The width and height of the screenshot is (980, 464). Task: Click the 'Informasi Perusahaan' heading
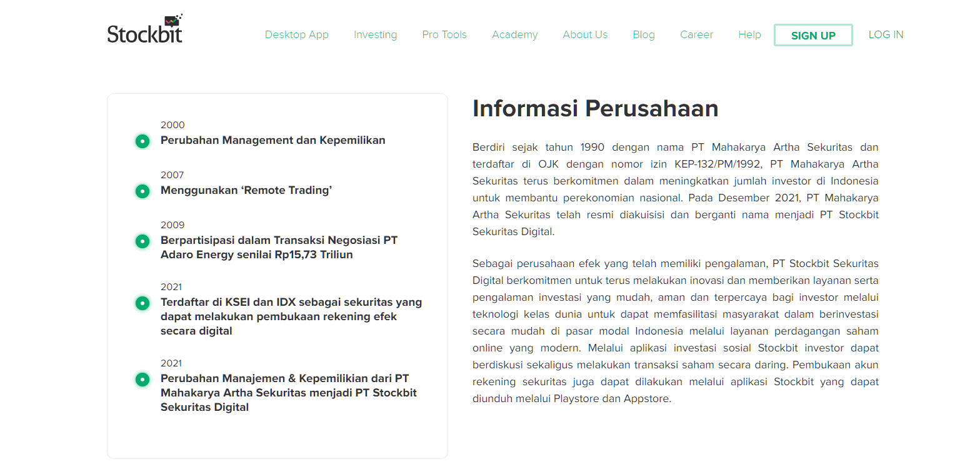click(x=596, y=109)
